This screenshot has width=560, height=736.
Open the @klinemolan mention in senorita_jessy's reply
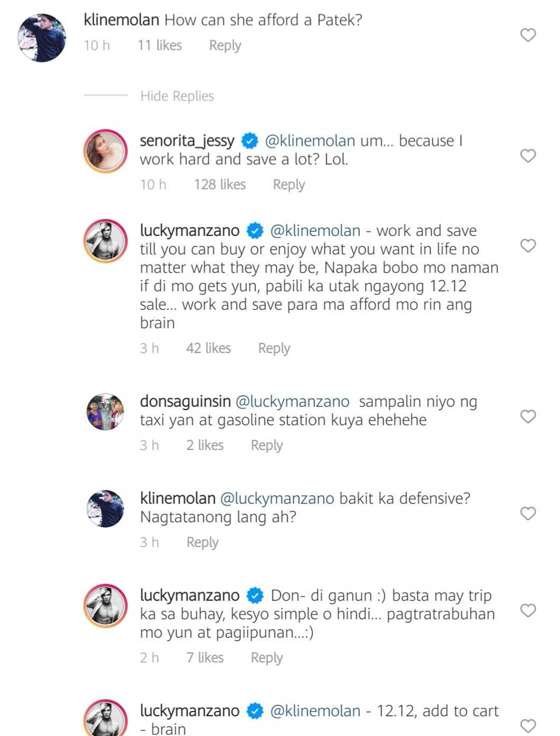pyautogui.click(x=310, y=141)
